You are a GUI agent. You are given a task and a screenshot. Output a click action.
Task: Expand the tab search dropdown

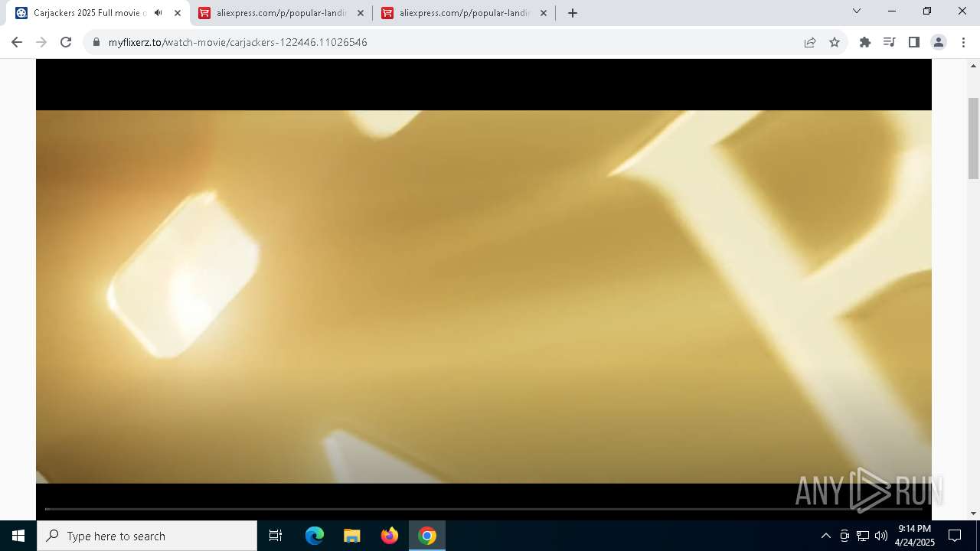[857, 11]
